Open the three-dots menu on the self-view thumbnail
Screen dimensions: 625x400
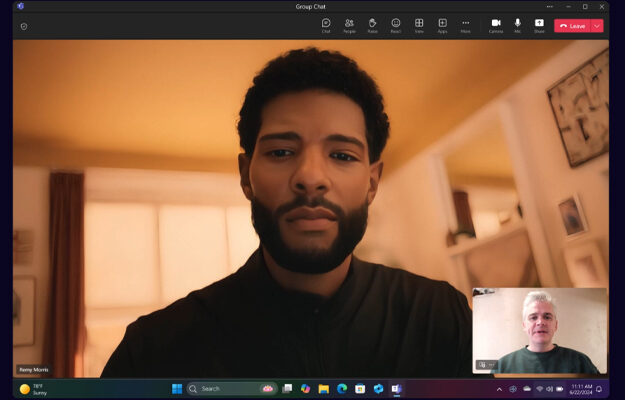tap(491, 365)
